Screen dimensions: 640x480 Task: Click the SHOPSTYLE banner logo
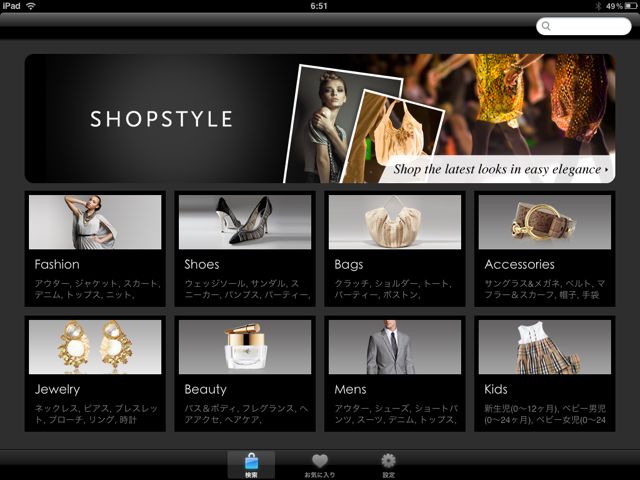click(x=161, y=119)
